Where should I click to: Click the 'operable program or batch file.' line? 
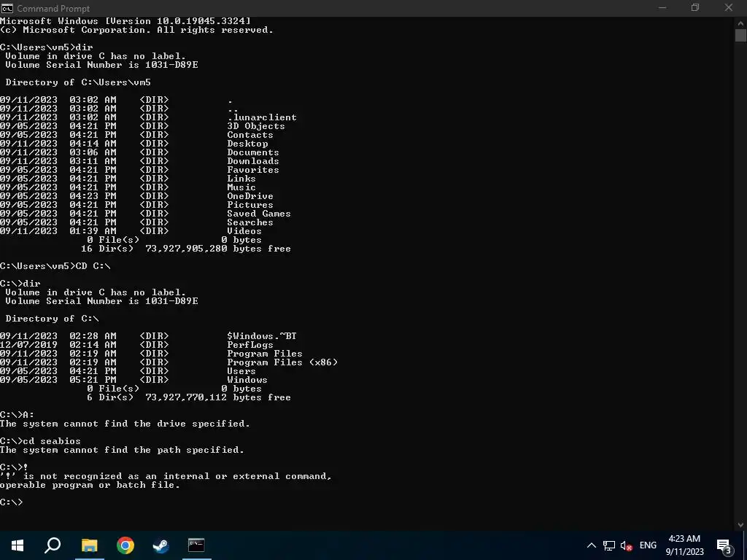point(90,485)
